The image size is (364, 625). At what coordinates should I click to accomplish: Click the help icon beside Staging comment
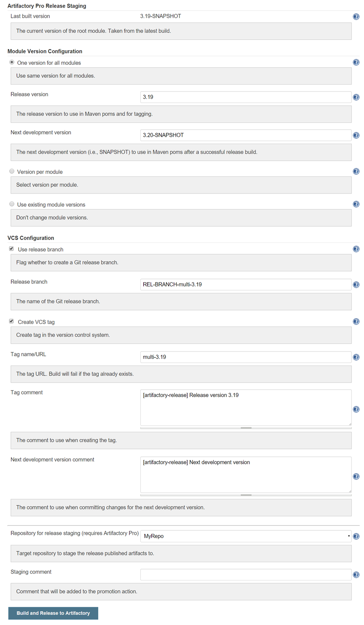point(356,574)
